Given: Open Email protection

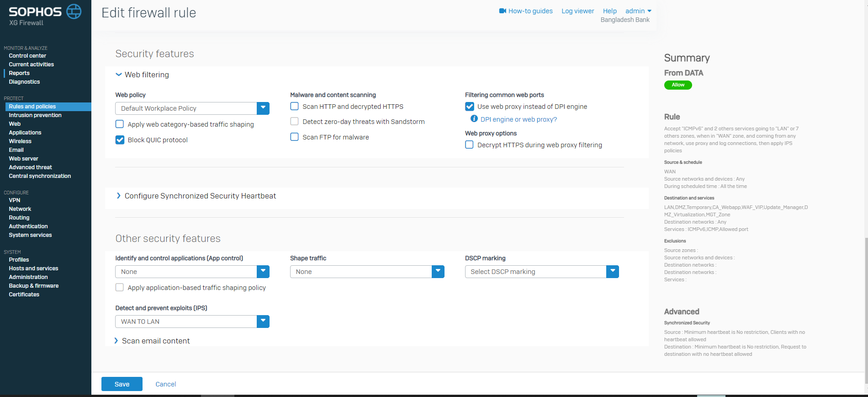Looking at the screenshot, I should tap(16, 150).
